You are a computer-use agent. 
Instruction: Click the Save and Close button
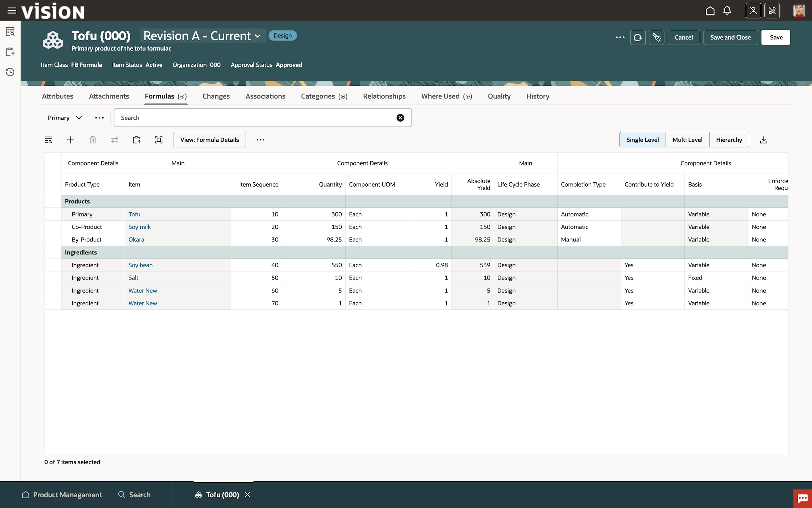pos(730,37)
